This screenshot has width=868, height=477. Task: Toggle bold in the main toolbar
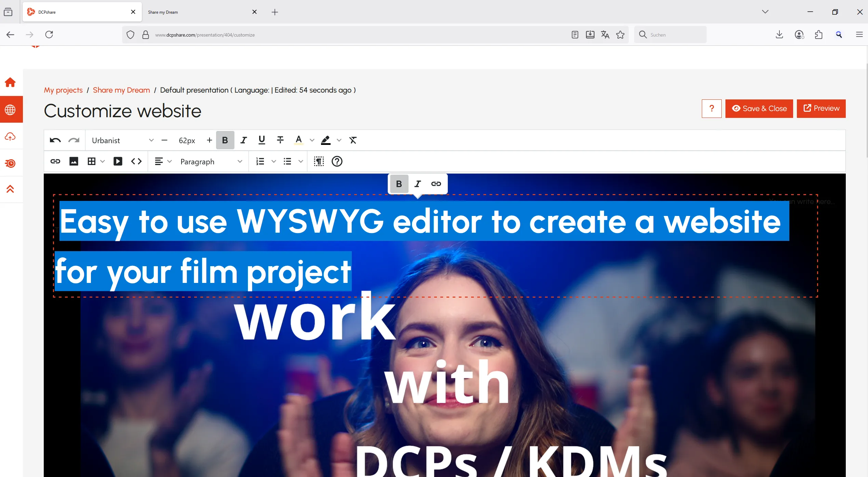(225, 140)
